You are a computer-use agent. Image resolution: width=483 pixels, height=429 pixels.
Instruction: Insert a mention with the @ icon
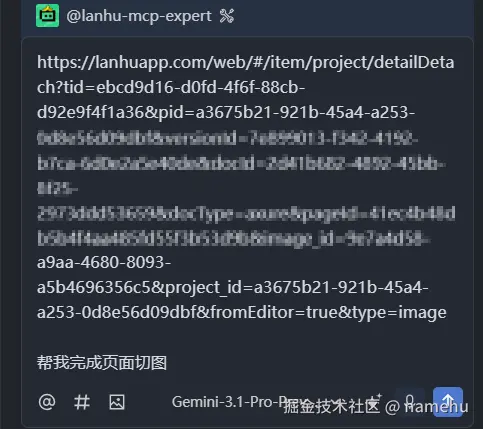(47, 402)
